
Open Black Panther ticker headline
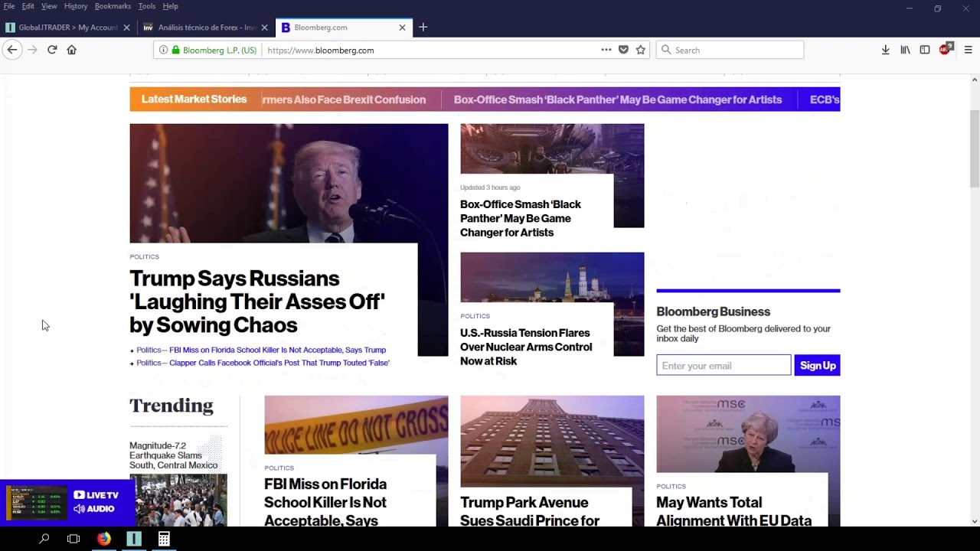coord(618,99)
